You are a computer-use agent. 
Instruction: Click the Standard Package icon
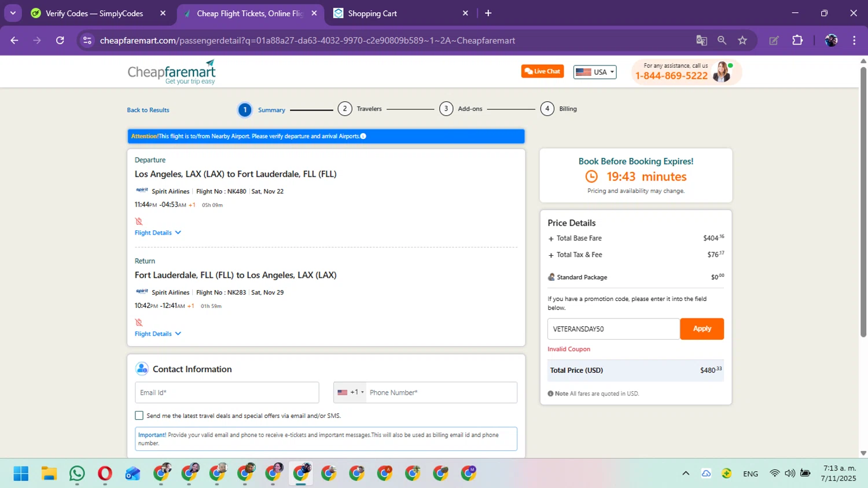pos(551,277)
